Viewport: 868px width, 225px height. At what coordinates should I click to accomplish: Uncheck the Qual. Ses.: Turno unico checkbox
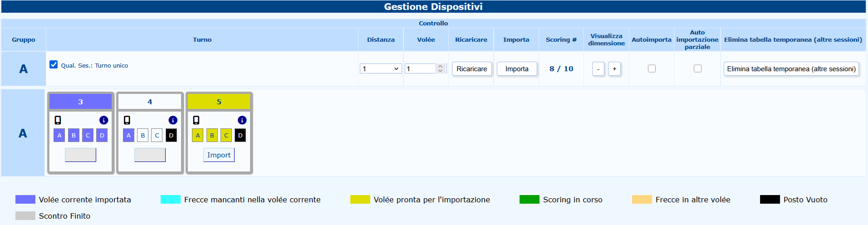[54, 64]
